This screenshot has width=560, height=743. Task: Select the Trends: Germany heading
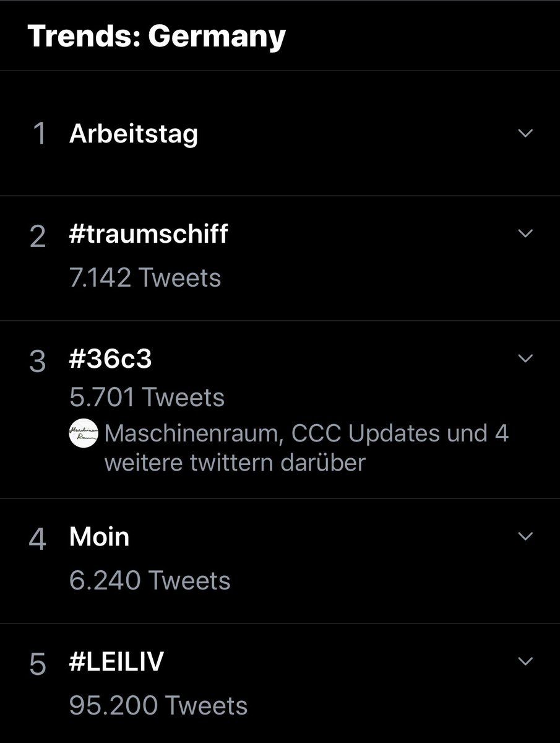click(x=157, y=37)
